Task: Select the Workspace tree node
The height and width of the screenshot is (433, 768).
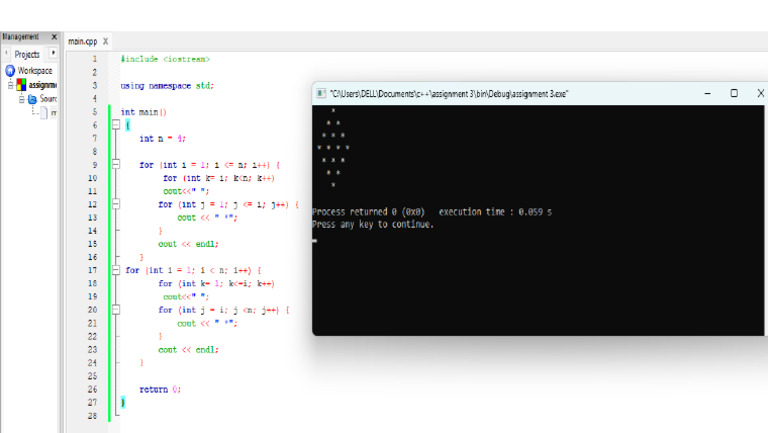Action: 35,71
